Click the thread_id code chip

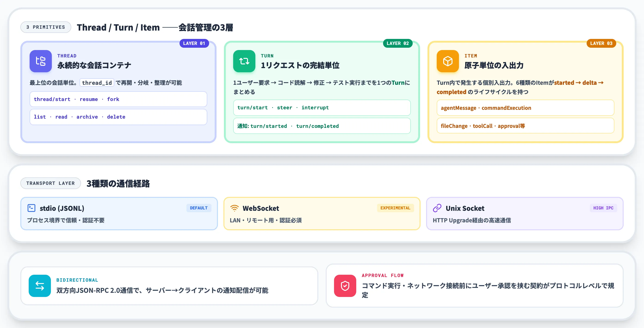[97, 83]
